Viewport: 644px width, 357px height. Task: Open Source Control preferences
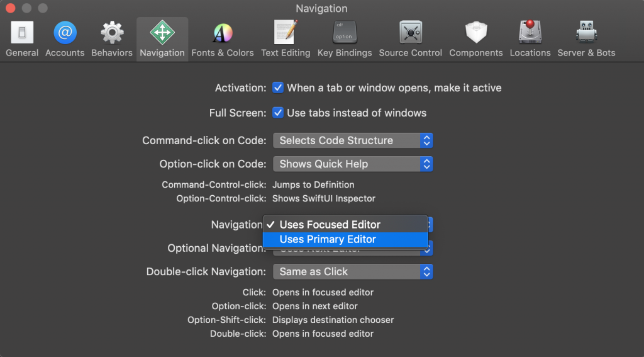[x=410, y=39]
